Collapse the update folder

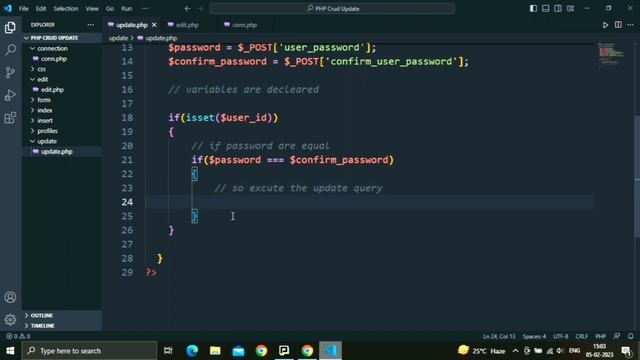point(62,141)
